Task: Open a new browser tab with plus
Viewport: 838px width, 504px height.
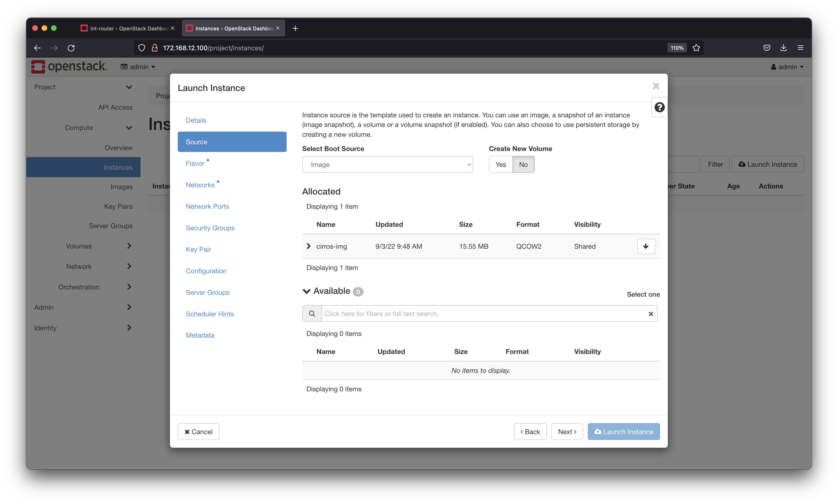Action: [295, 29]
